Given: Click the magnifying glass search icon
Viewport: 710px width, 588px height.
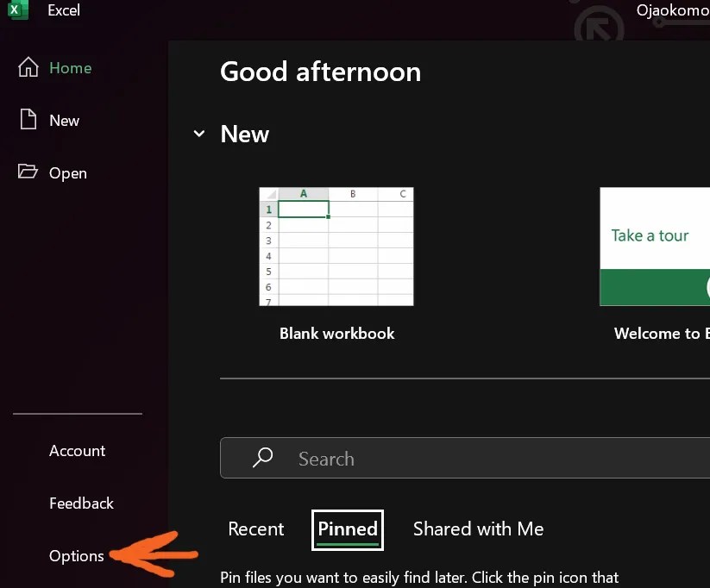Looking at the screenshot, I should pyautogui.click(x=261, y=458).
